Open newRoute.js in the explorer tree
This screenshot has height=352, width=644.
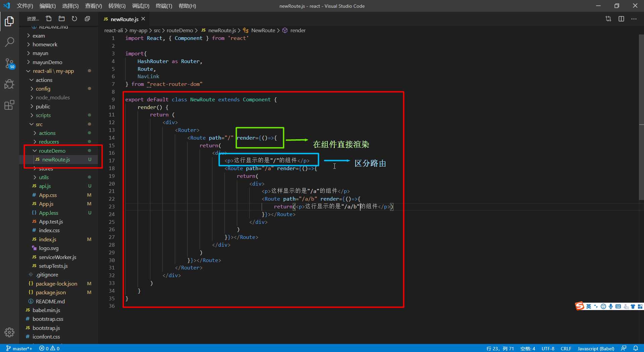[x=59, y=159]
